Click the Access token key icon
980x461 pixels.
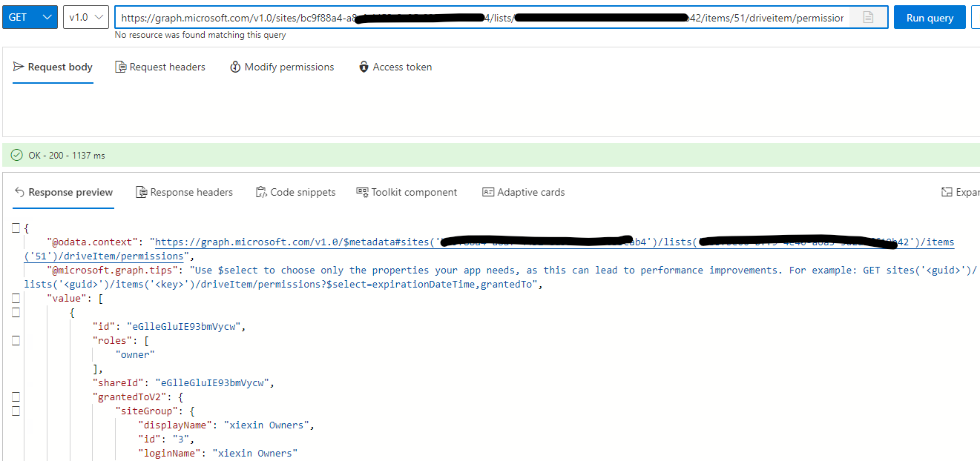[364, 67]
